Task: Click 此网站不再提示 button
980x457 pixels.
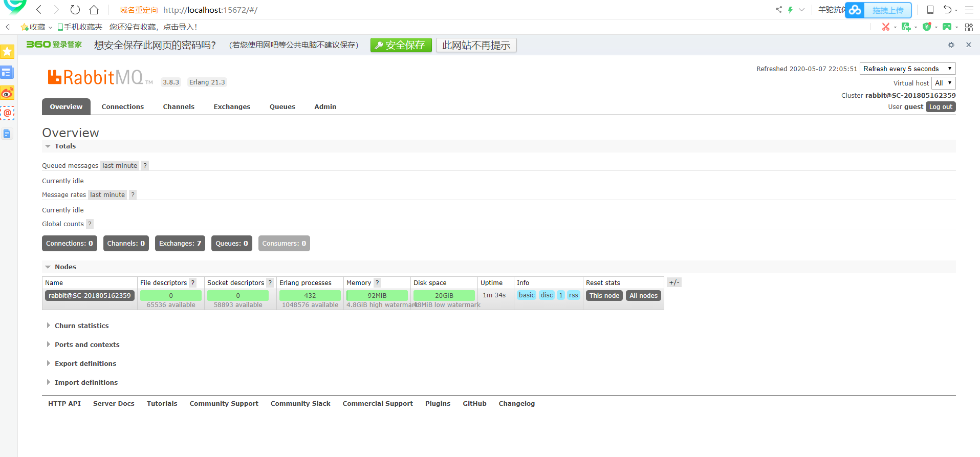Action: pos(476,45)
